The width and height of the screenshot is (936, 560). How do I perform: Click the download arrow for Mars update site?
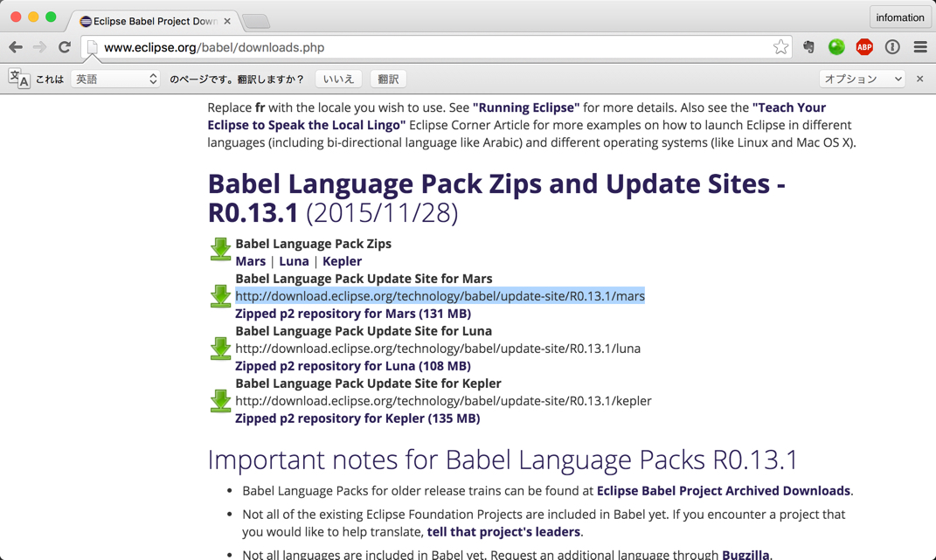coord(220,295)
